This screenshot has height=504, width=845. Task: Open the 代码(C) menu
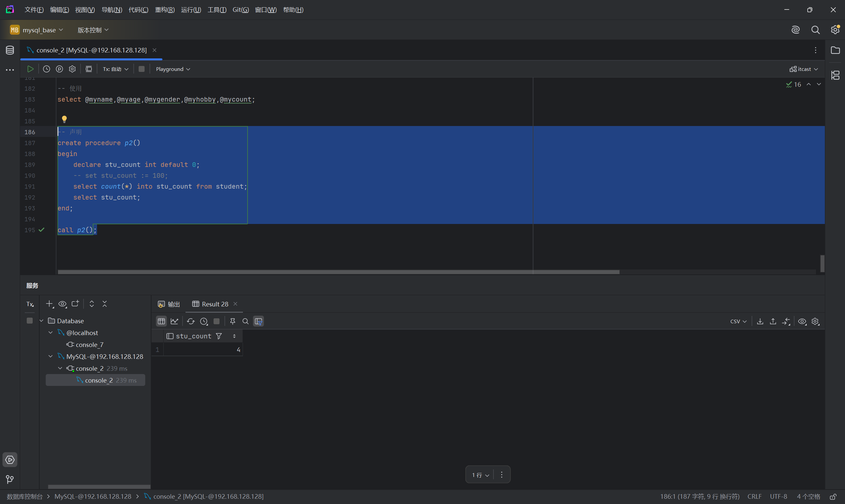coord(138,10)
